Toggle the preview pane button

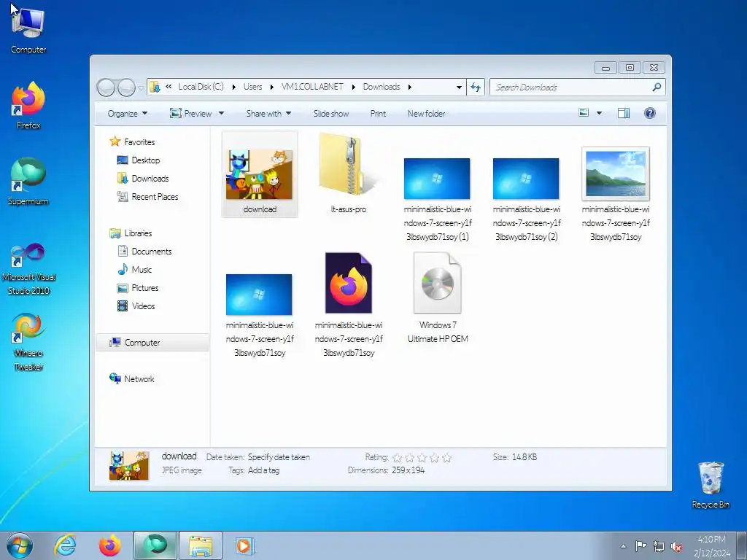(x=624, y=113)
